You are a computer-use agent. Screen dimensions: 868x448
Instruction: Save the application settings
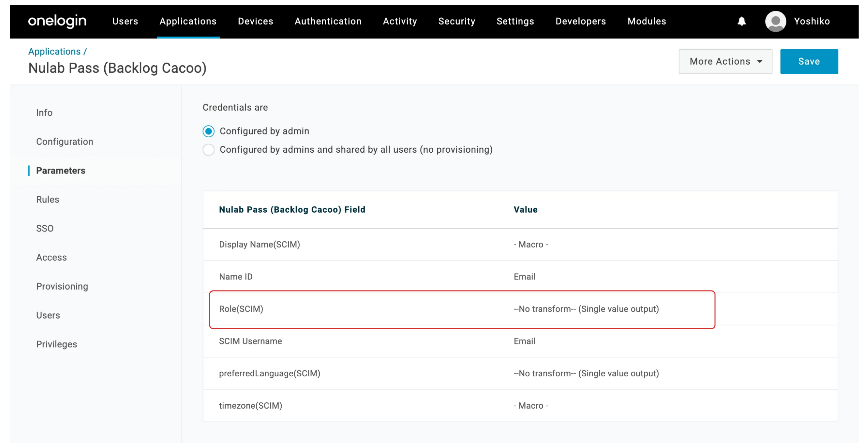[x=809, y=61]
